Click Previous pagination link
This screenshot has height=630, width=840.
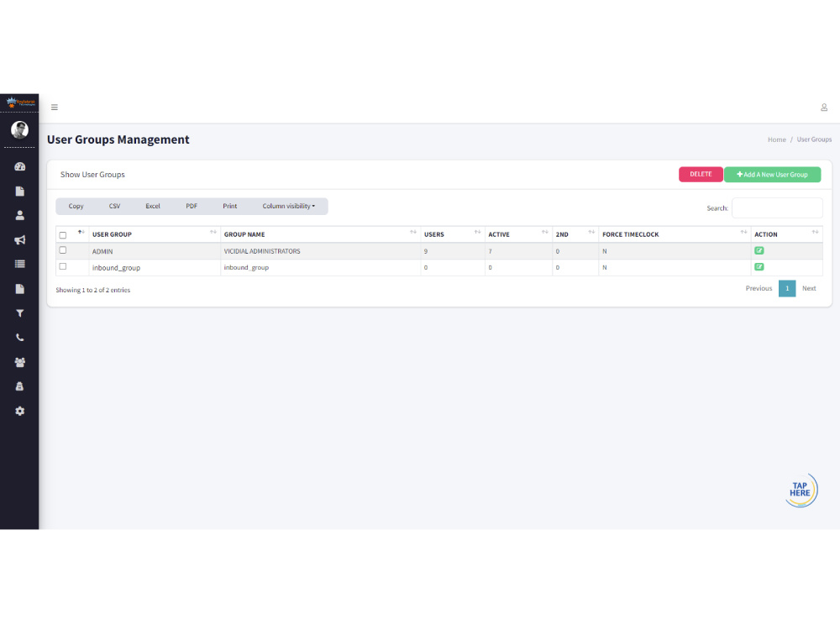tap(759, 288)
